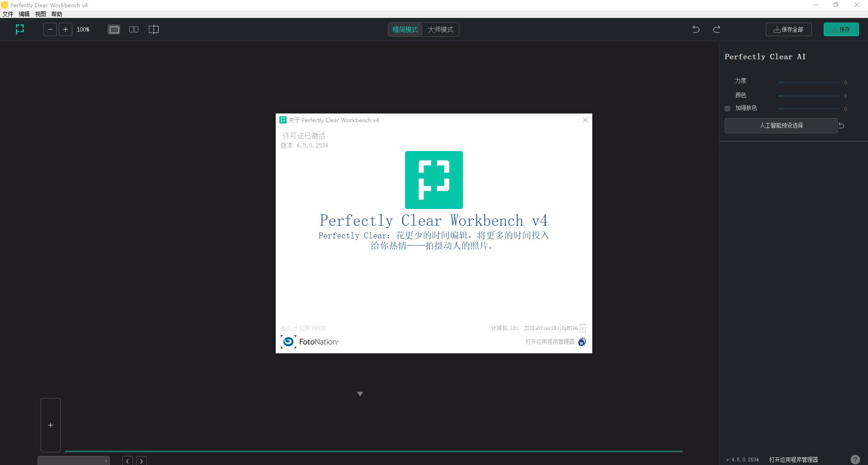Zoom in with the plus button
Screen dimensions: 868x465
click(66, 29)
